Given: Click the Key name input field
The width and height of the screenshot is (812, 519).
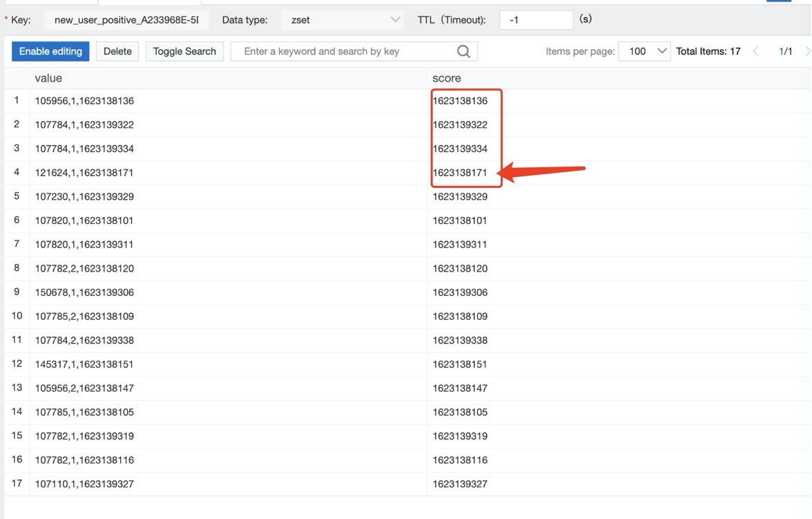Looking at the screenshot, I should (126, 20).
